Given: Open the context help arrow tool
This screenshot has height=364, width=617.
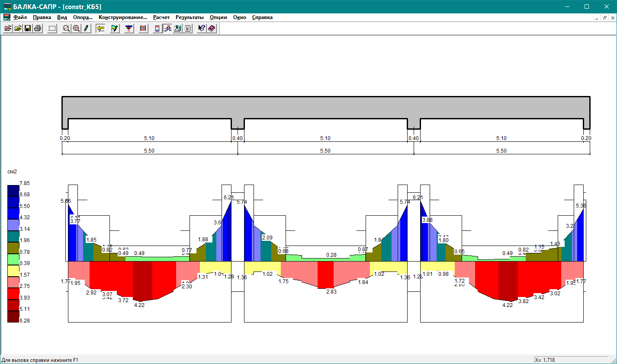Looking at the screenshot, I should click(201, 29).
